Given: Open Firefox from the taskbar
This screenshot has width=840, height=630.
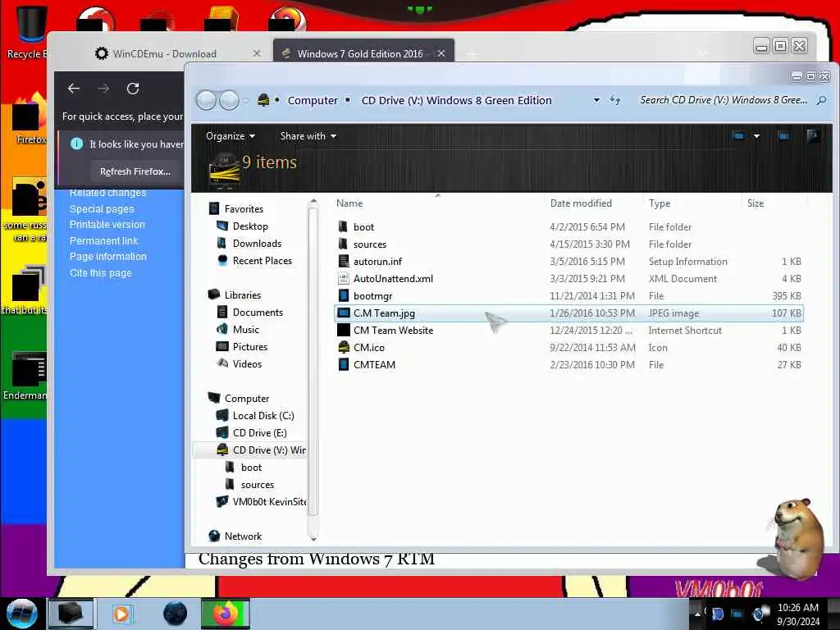Looking at the screenshot, I should 225,614.
